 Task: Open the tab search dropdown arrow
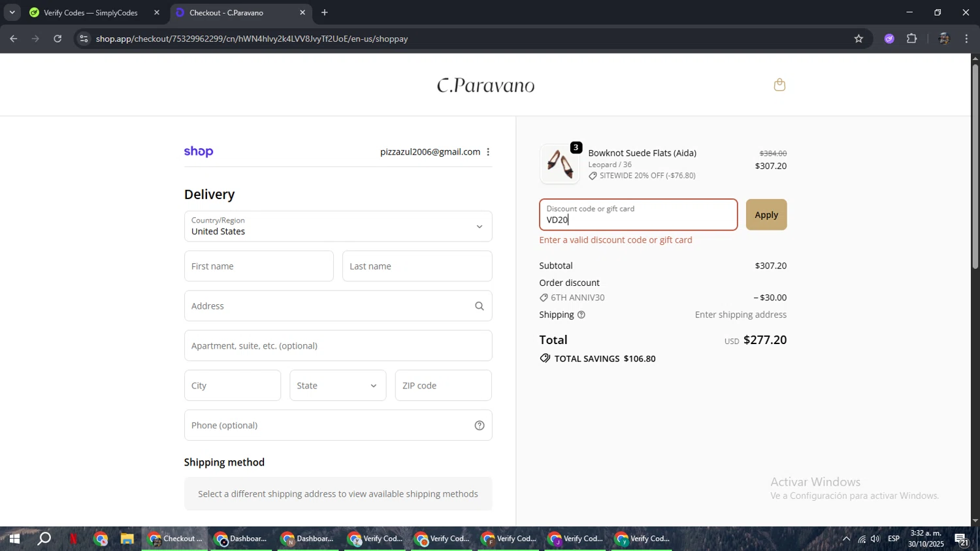[12, 12]
